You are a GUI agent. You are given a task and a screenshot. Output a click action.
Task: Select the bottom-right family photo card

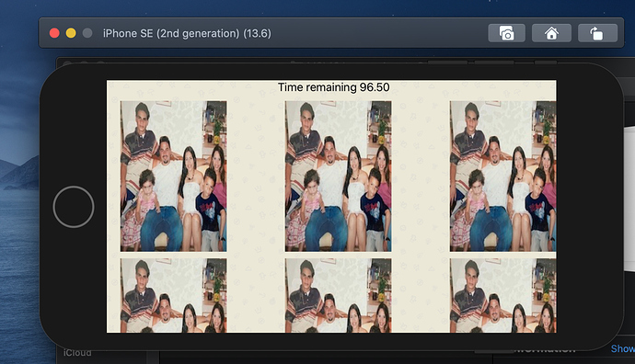503,296
